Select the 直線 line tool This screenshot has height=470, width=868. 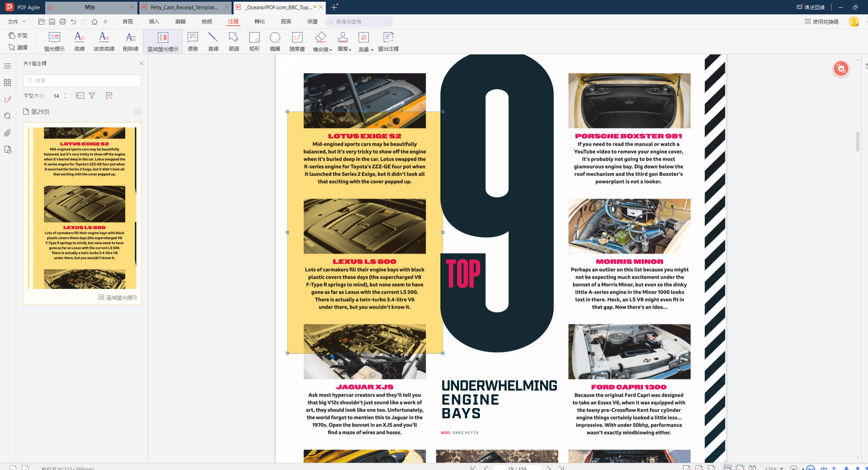pyautogui.click(x=213, y=42)
